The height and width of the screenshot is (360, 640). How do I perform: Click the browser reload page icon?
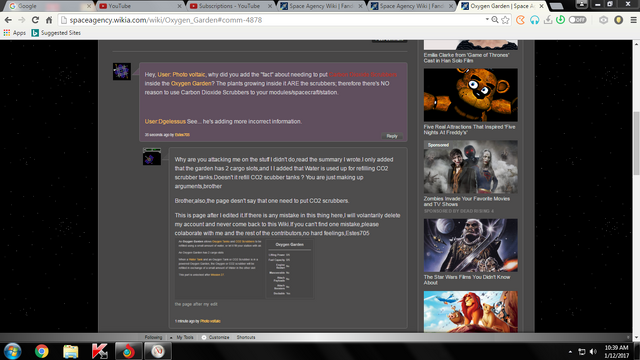(35, 20)
